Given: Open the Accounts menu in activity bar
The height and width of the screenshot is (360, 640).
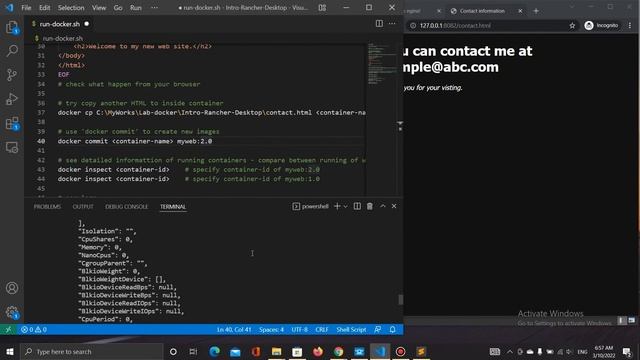Looking at the screenshot, I should click(12, 288).
